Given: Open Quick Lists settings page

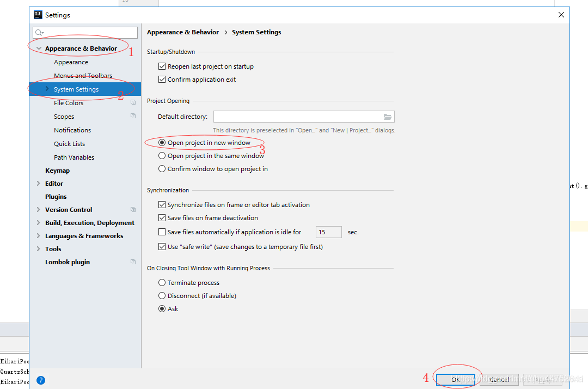Looking at the screenshot, I should click(69, 144).
